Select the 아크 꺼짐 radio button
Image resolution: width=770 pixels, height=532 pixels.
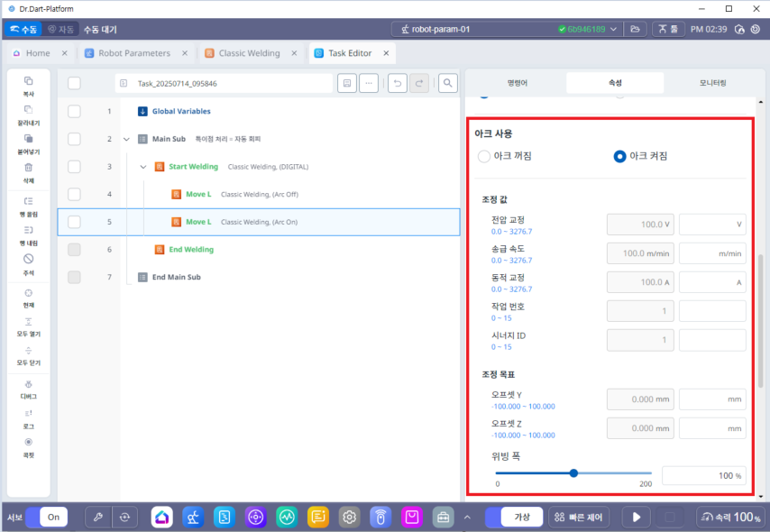[484, 156]
